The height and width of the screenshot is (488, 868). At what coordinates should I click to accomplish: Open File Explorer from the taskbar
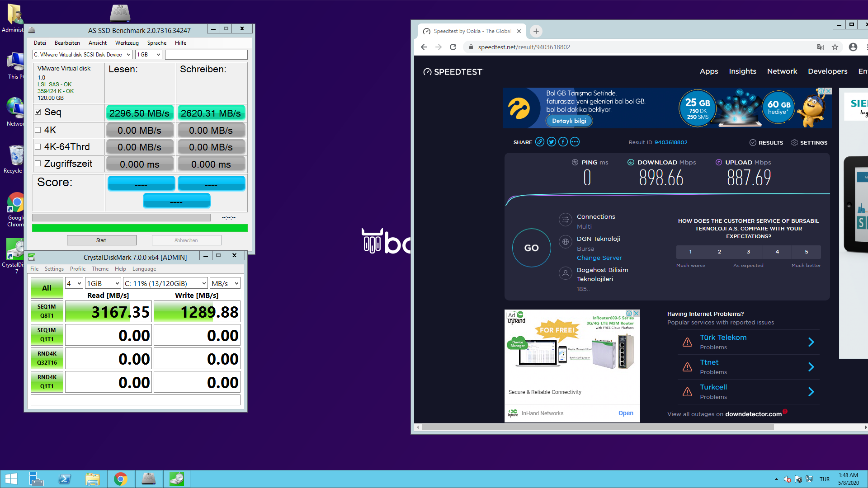(93, 479)
